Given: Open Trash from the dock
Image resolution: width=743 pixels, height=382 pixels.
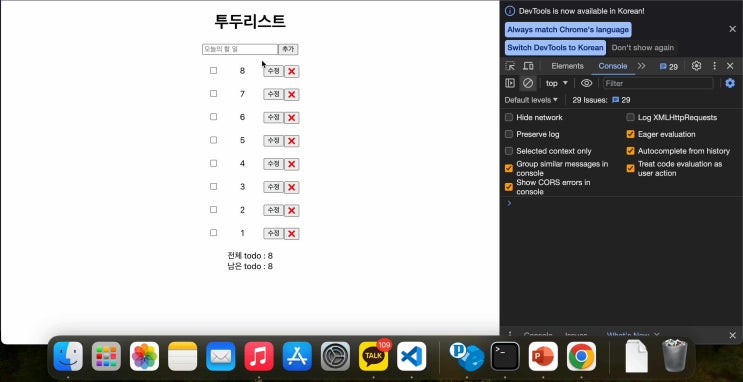Looking at the screenshot, I should click(674, 356).
